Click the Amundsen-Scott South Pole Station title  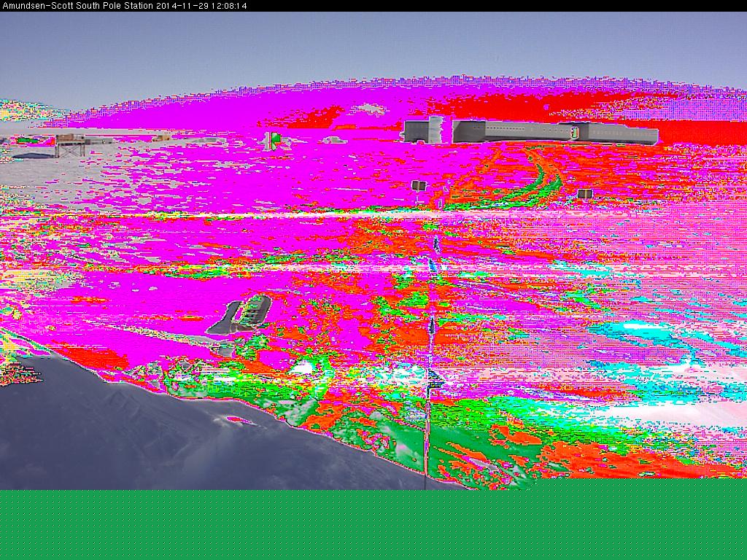(x=77, y=6)
